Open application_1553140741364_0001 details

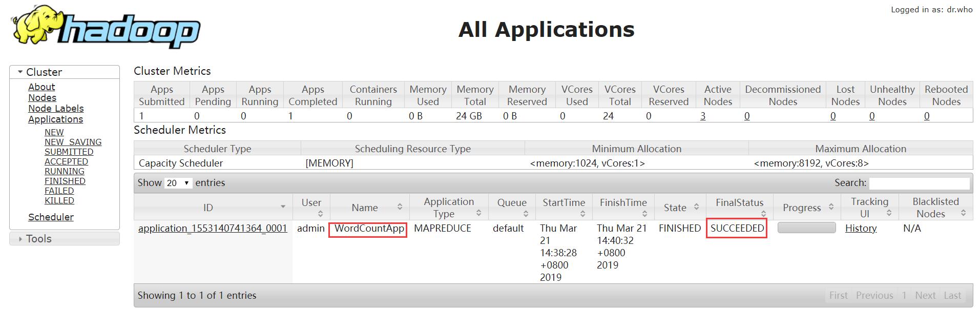pos(213,229)
